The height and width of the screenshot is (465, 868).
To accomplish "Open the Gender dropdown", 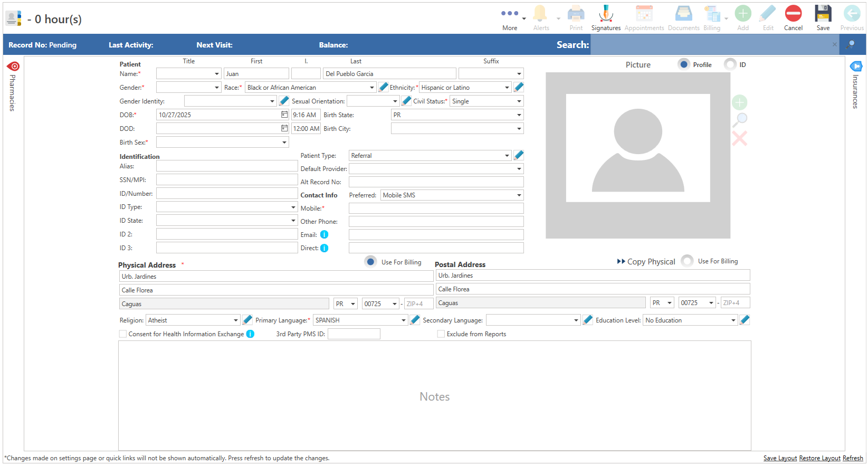I will 188,88.
